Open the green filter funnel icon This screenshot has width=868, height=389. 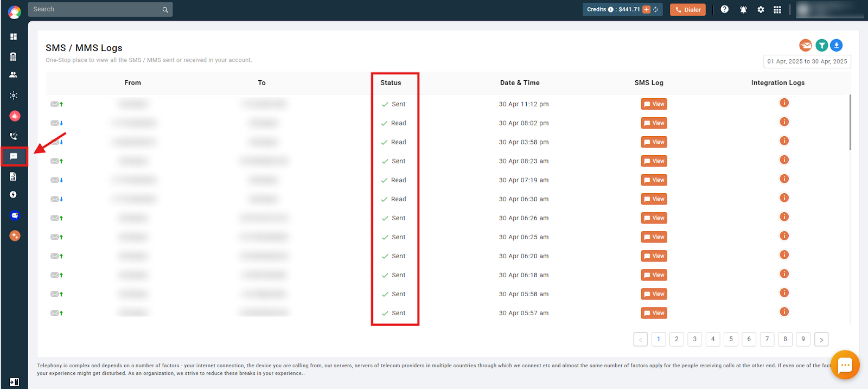tap(822, 46)
